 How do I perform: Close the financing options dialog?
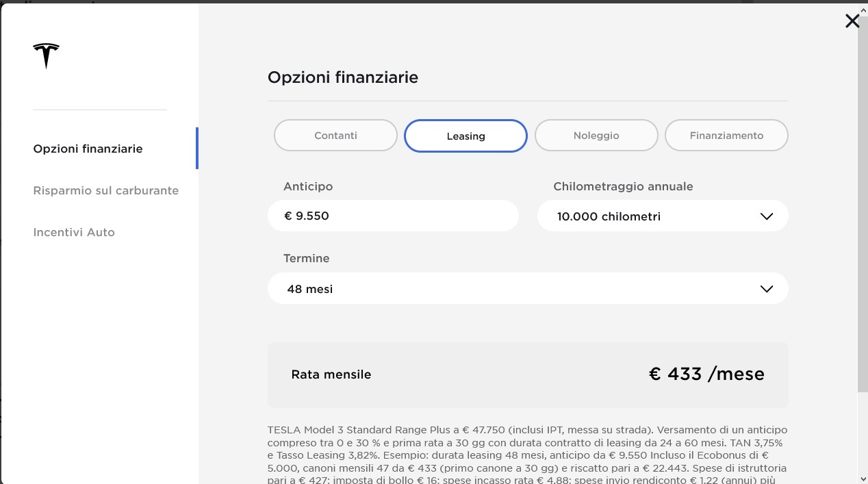coord(852,21)
